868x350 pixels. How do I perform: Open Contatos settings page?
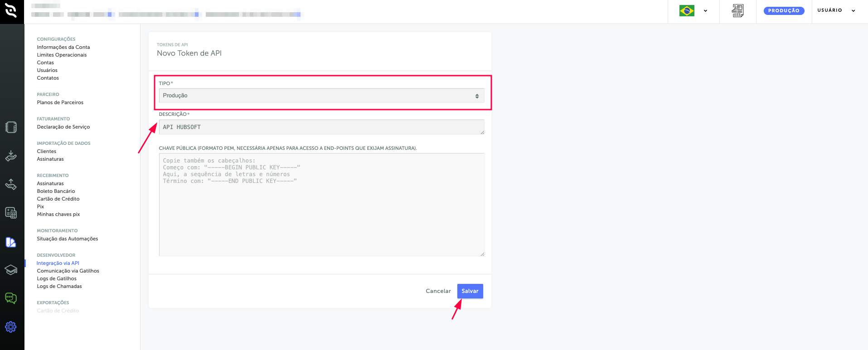tap(48, 78)
